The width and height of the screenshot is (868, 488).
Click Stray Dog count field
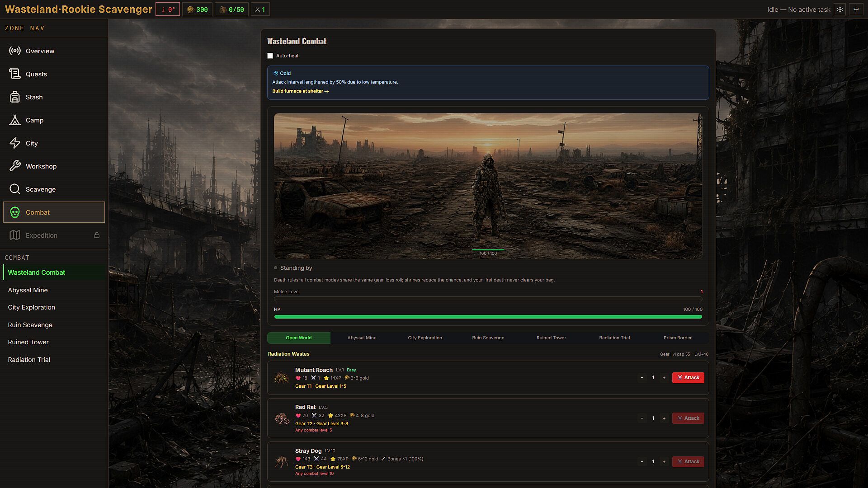tap(653, 462)
